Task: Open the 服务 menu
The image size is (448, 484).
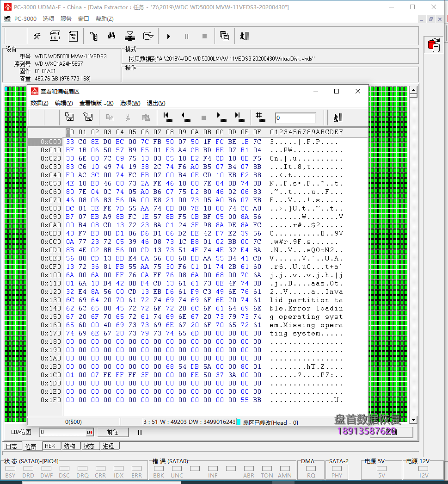Action: (x=66, y=19)
